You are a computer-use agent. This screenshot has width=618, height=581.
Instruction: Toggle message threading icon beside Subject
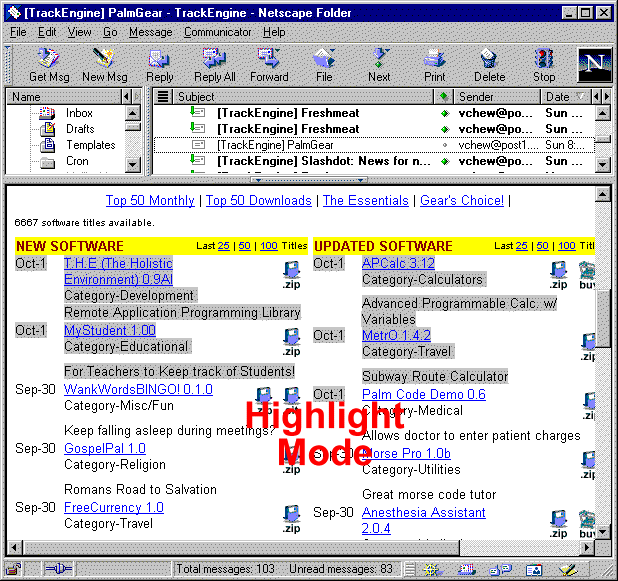click(x=163, y=97)
